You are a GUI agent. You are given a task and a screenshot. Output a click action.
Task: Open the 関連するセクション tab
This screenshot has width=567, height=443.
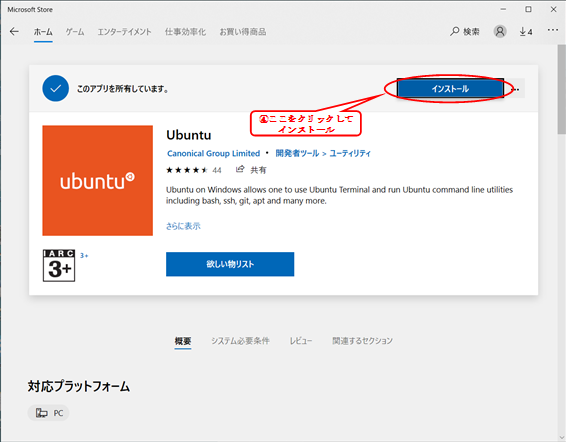point(362,341)
